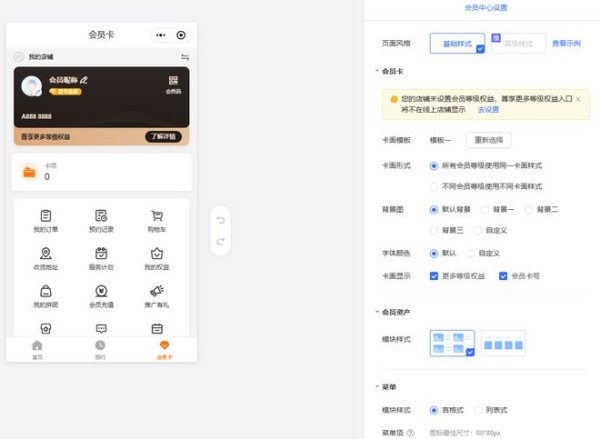The width and height of the screenshot is (600, 439).
Task: Toggle 会员卡号 checkbox
Action: pos(503,276)
